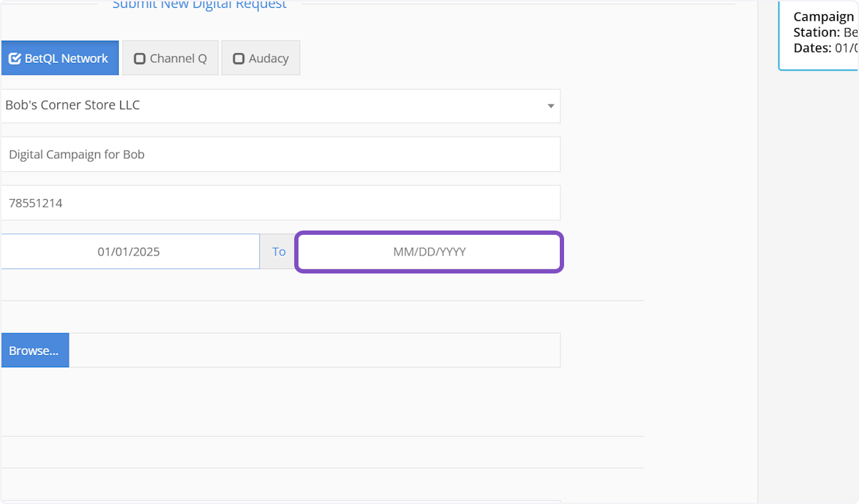
Task: Click the 78551214 number field
Action: click(279, 203)
